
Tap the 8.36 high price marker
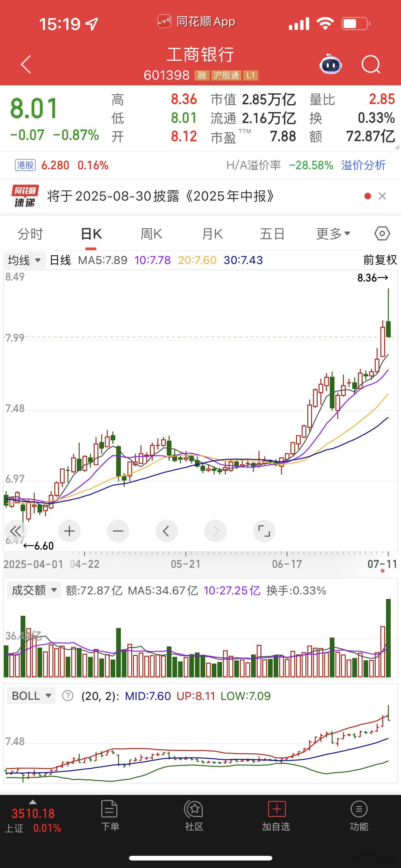(373, 278)
